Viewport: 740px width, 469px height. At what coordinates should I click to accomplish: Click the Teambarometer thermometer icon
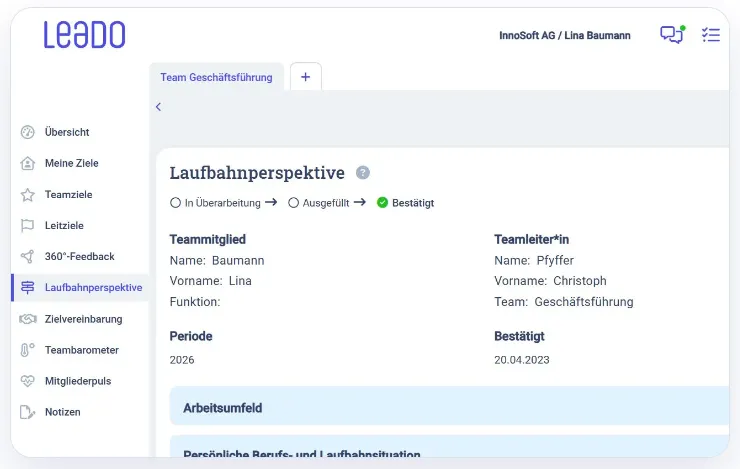(27, 350)
